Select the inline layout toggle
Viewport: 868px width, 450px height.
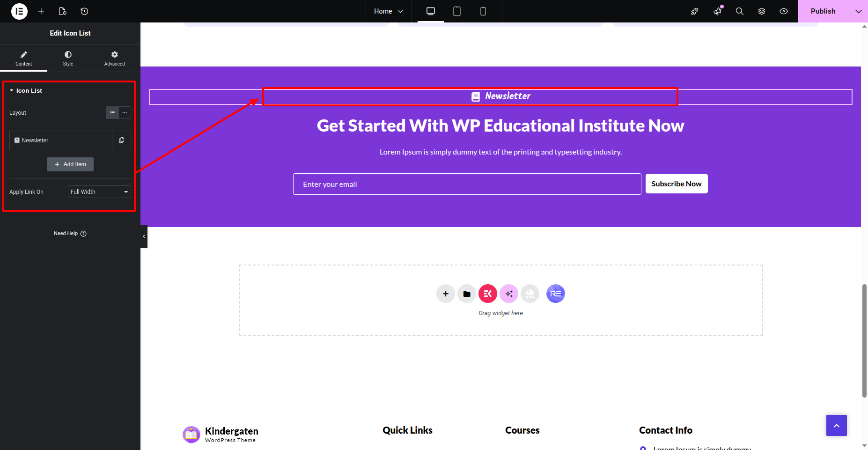click(125, 113)
